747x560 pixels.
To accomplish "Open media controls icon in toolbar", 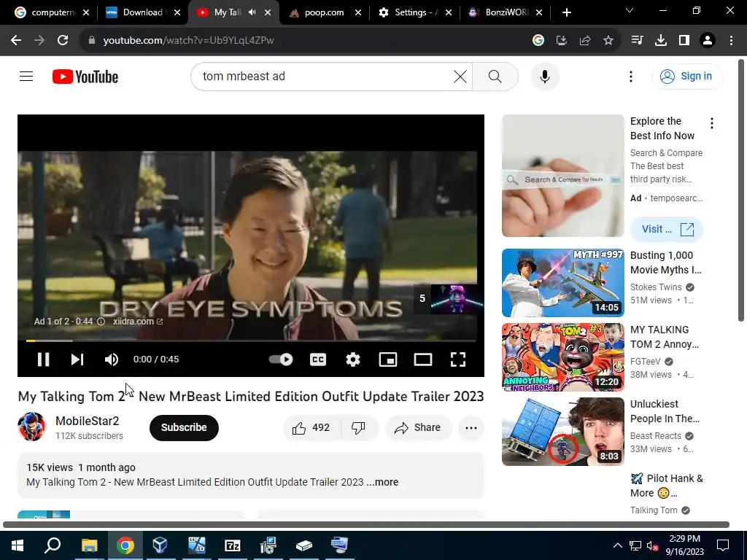I will 637,41.
